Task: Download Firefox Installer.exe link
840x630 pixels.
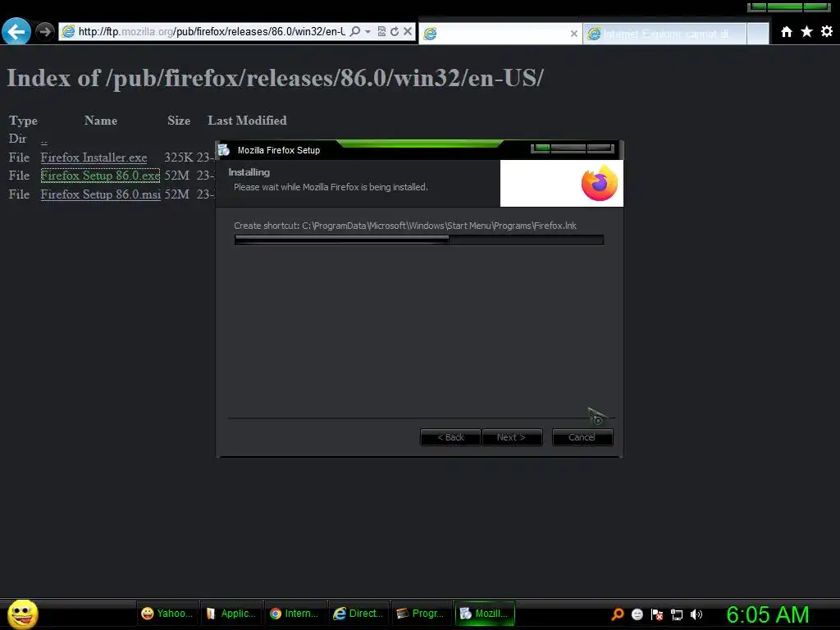Action: point(94,157)
